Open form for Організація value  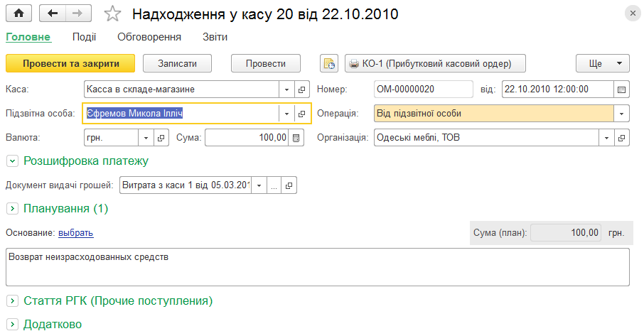(x=622, y=138)
